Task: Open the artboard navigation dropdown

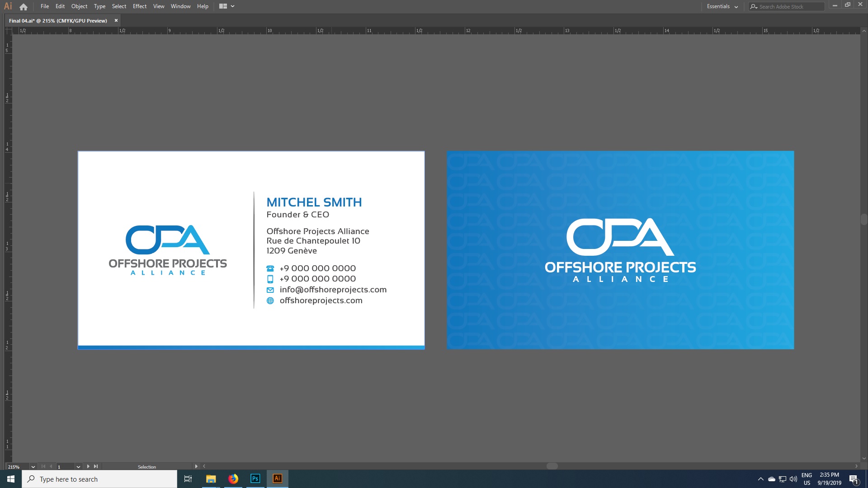Action: coord(78,466)
